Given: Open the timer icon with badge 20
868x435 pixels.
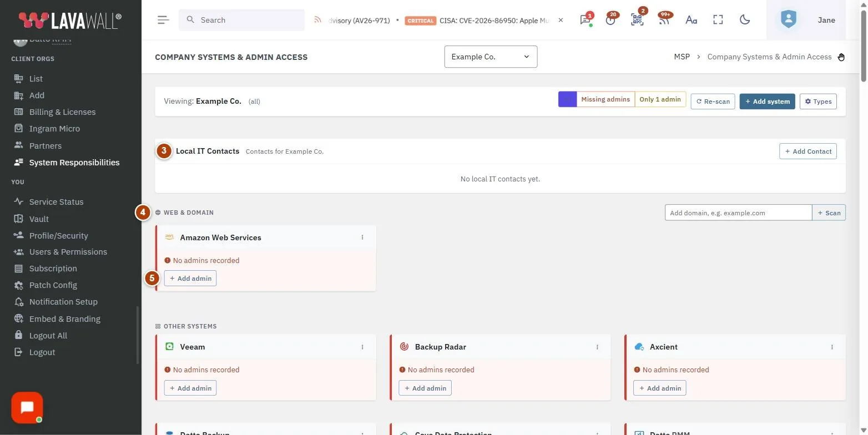Looking at the screenshot, I should [x=611, y=20].
